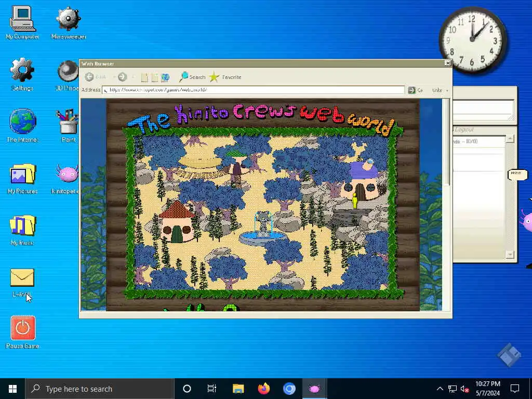Open Task View on taskbar

click(212, 389)
